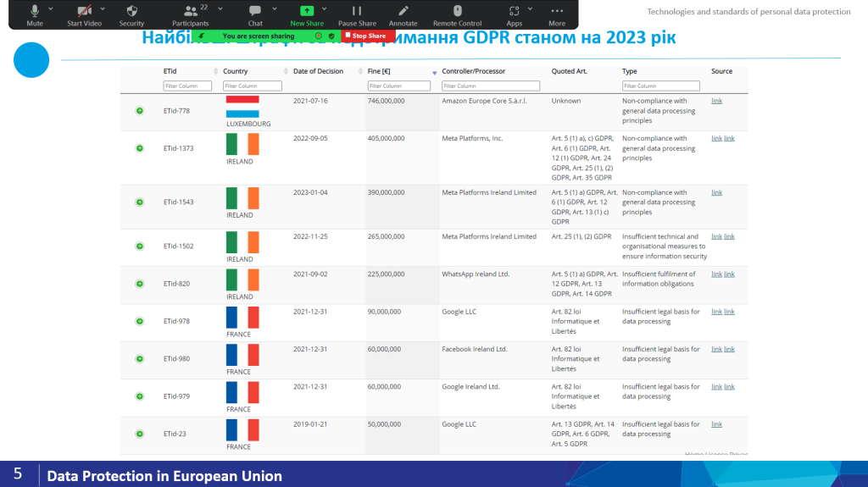The height and width of the screenshot is (487, 868).
Task: Open share options arrow beside New Share
Action: [325, 8]
